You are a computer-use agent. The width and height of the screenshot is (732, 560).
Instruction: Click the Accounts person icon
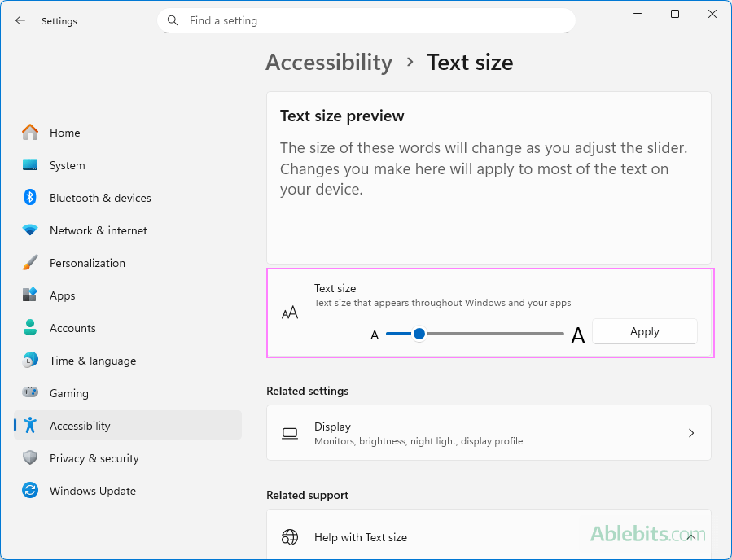tap(30, 327)
